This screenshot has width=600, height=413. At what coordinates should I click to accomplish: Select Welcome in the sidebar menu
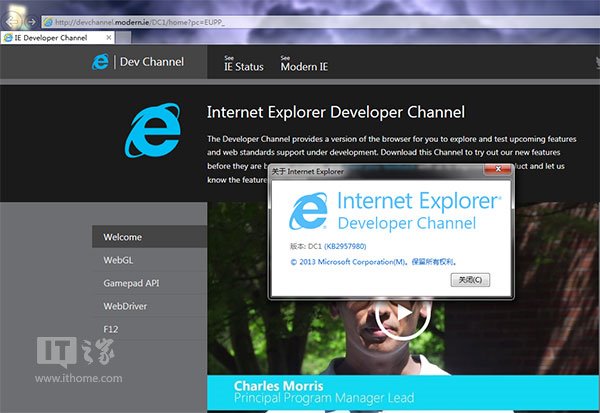click(122, 237)
